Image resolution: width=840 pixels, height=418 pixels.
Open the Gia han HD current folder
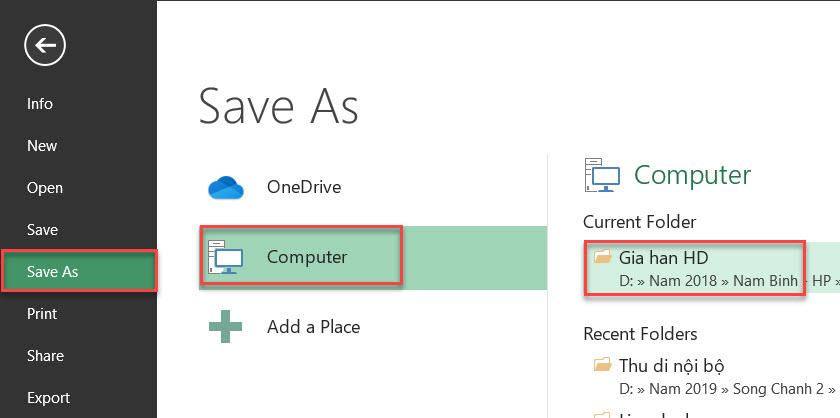tap(664, 257)
